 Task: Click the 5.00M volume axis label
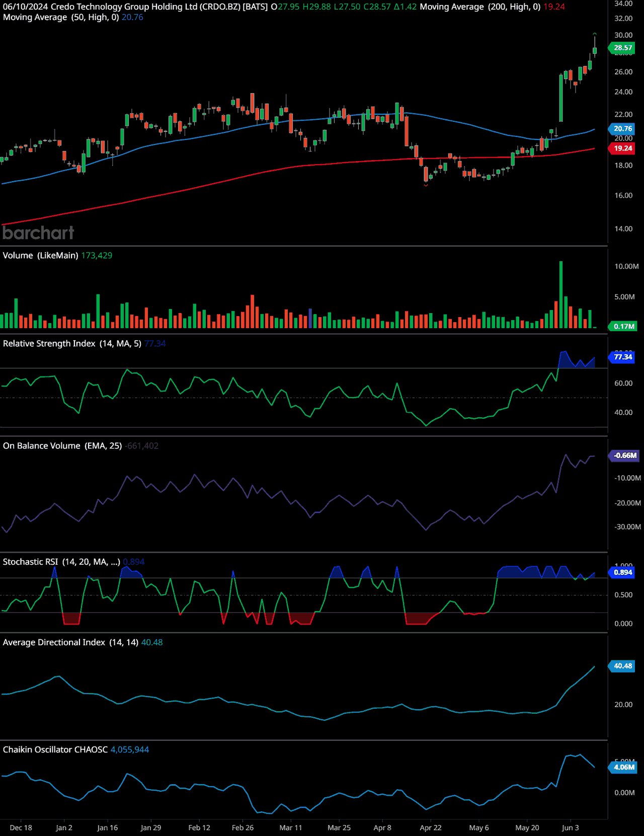624,297
